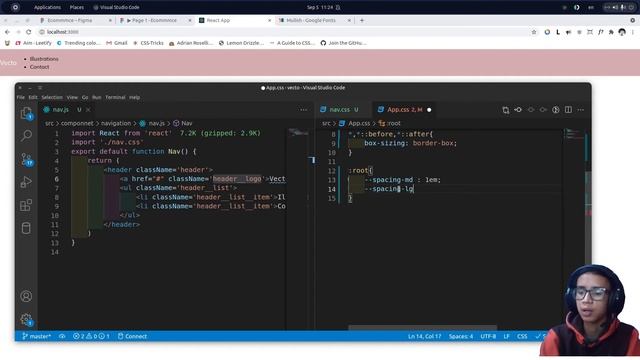The image size is (640, 360).
Task: Click the Contact link on the page
Action: [x=39, y=67]
